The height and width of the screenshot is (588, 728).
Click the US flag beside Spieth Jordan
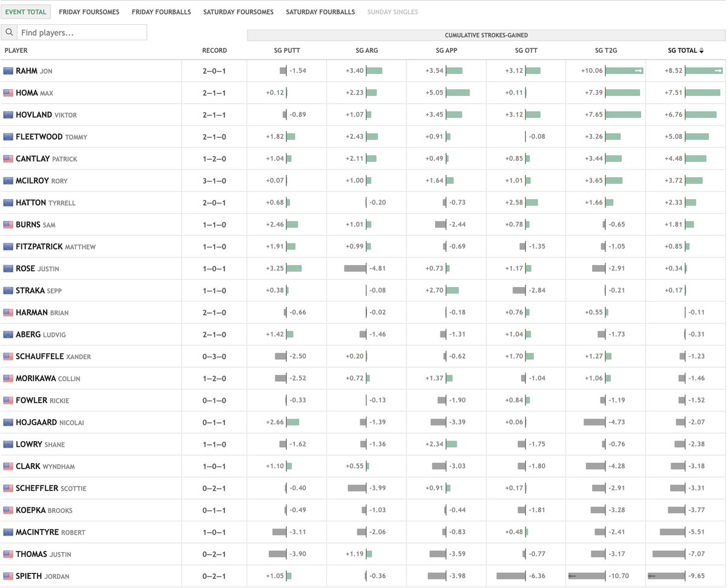tap(8, 576)
